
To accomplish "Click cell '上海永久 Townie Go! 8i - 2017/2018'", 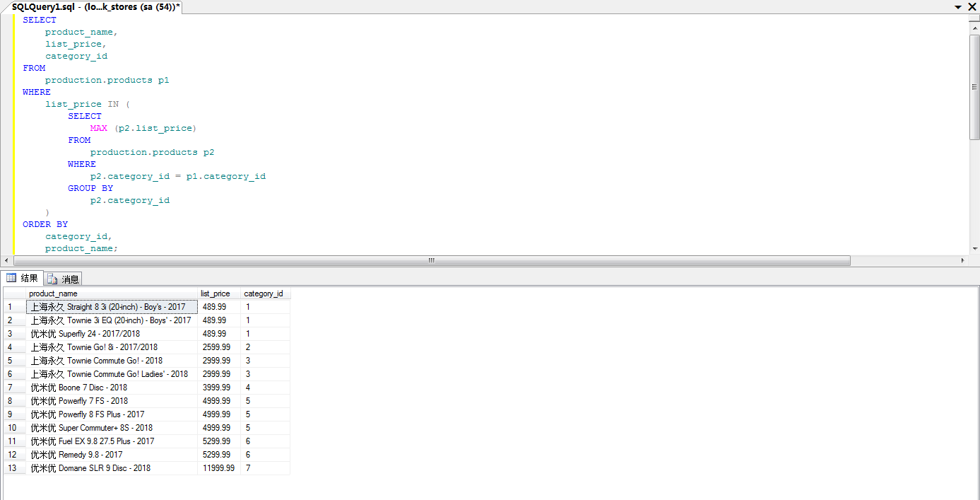I will [112, 347].
